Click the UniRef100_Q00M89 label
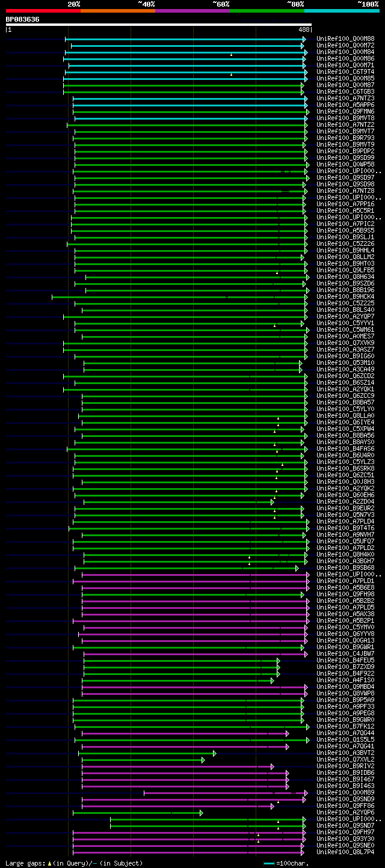This screenshot has height=868, width=385. (345, 792)
